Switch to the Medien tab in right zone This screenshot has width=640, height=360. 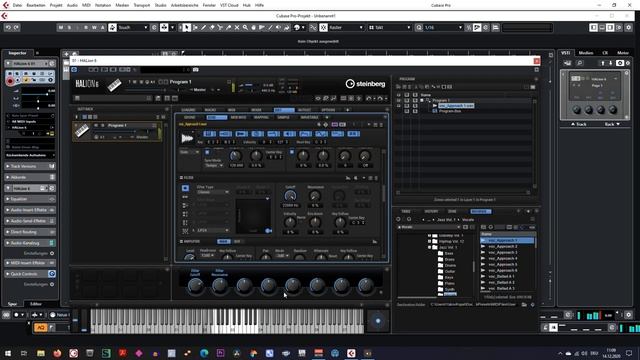pos(586,53)
